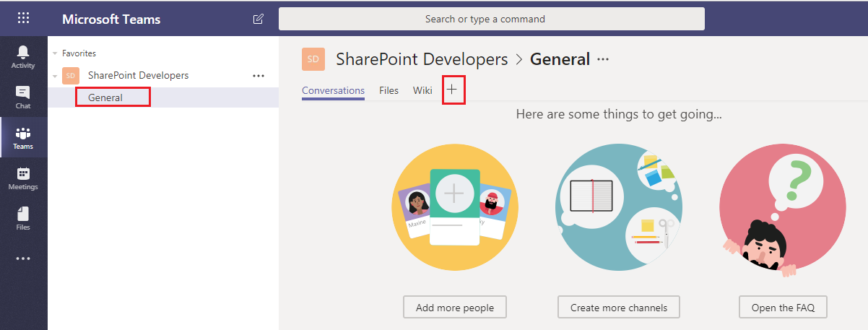Show more apps ellipsis in sidebar

23,259
